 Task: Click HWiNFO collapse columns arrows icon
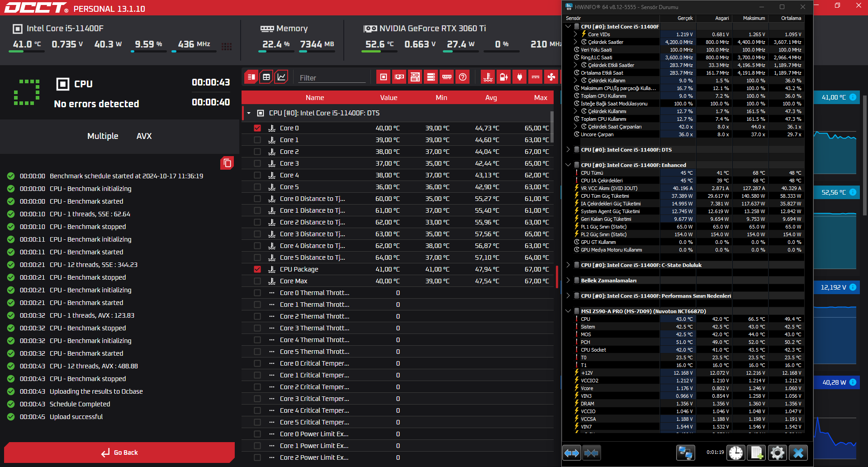point(591,453)
